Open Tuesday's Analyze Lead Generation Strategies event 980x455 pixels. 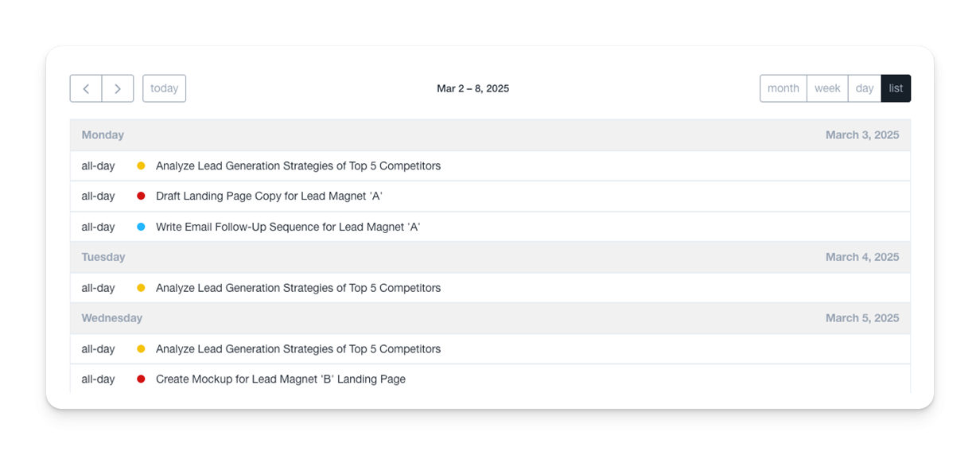tap(298, 288)
